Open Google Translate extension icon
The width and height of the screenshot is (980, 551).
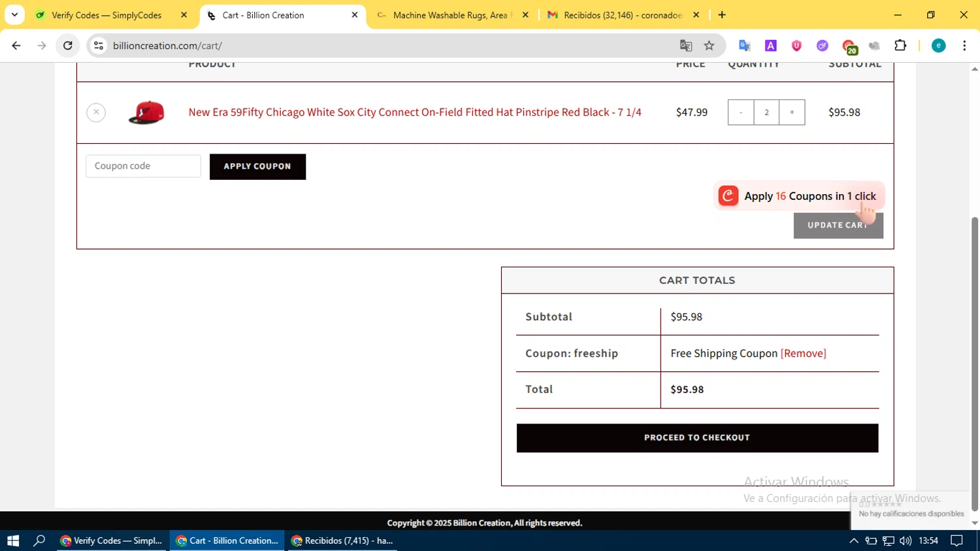pos(744,46)
